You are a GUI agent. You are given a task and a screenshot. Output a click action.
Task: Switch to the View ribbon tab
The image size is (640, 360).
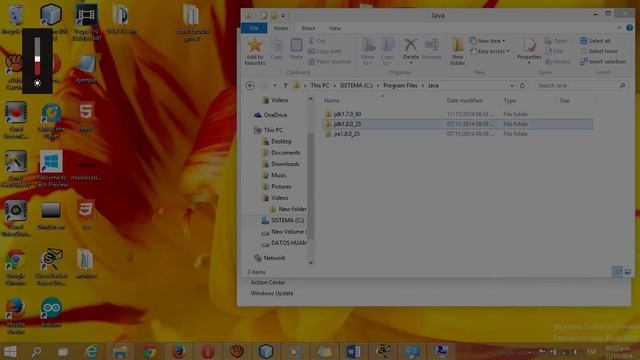tap(335, 28)
